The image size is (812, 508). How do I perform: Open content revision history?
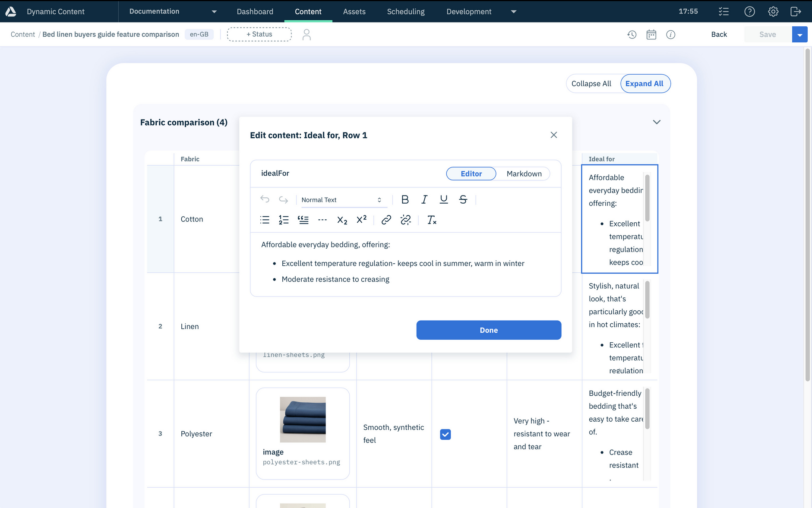[x=632, y=34]
